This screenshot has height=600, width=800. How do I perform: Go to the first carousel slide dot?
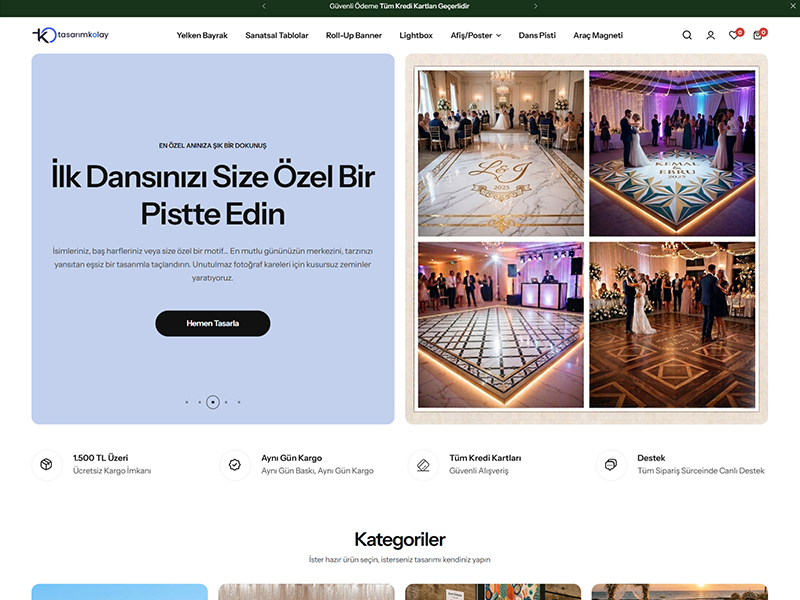pos(187,402)
